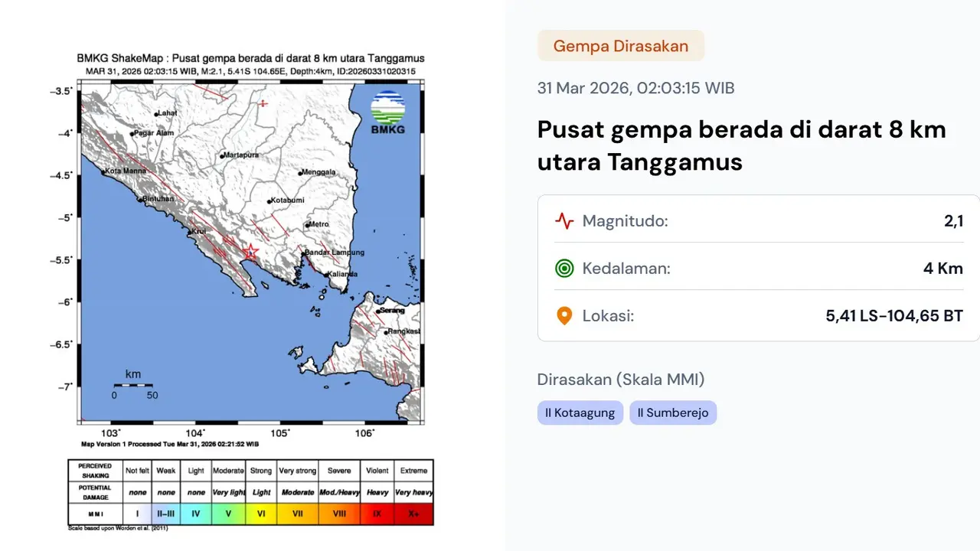
Task: Click the Kedalaman value 4 Km
Action: [x=943, y=269]
